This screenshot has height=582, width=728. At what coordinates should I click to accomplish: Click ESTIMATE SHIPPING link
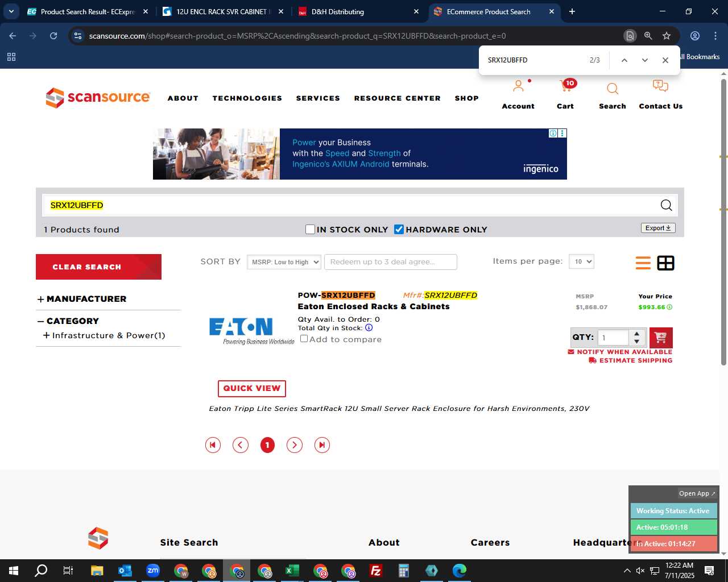point(631,360)
